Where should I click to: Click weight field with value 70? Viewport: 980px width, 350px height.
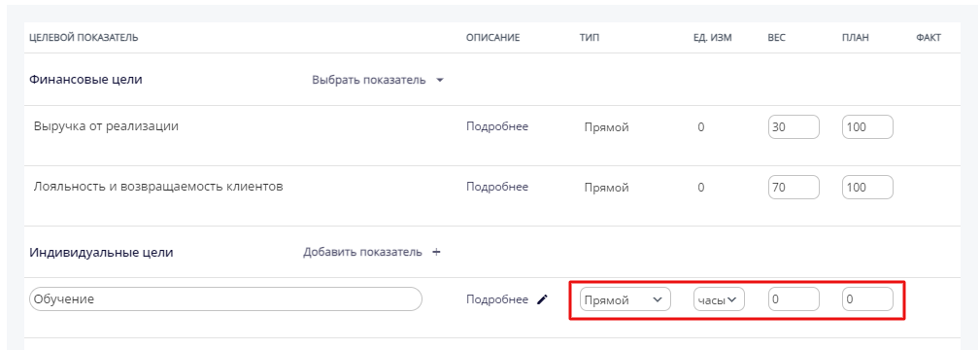794,188
